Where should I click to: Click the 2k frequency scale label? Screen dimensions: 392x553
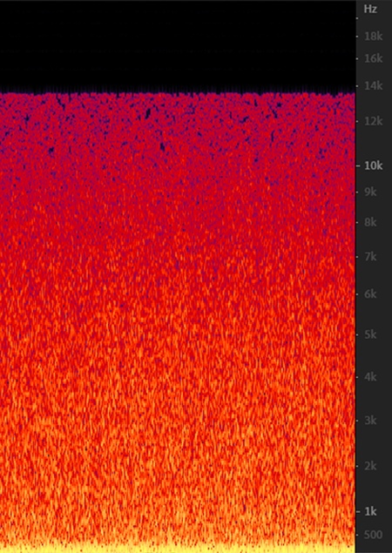(x=372, y=466)
